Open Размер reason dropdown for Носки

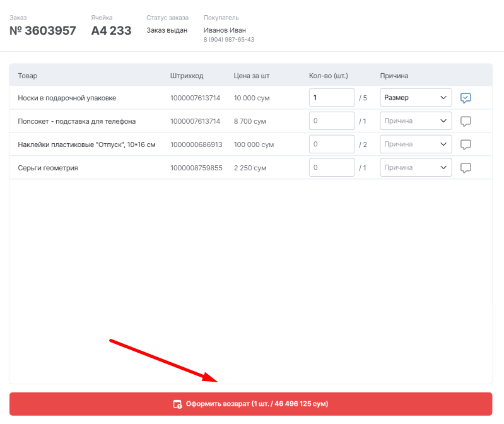point(416,97)
